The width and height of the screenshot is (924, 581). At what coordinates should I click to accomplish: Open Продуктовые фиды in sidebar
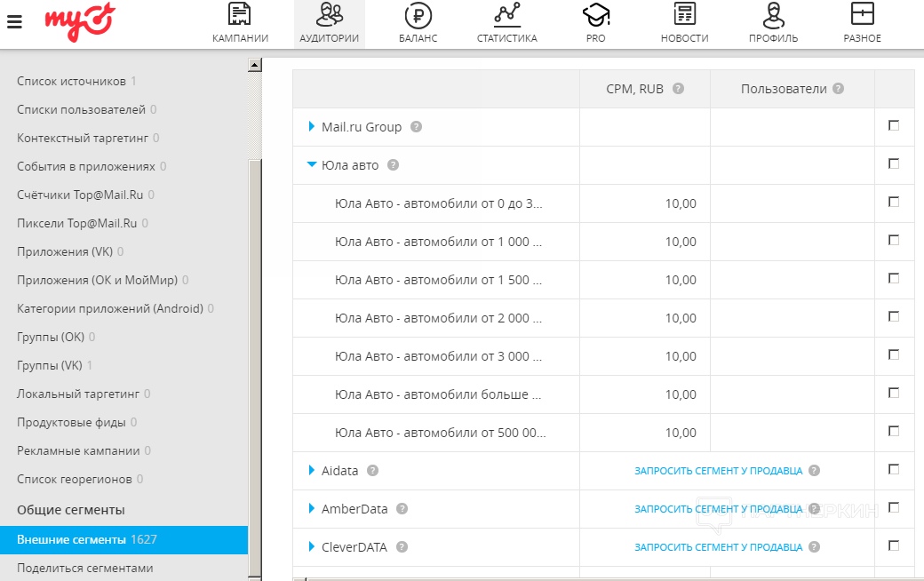click(71, 423)
